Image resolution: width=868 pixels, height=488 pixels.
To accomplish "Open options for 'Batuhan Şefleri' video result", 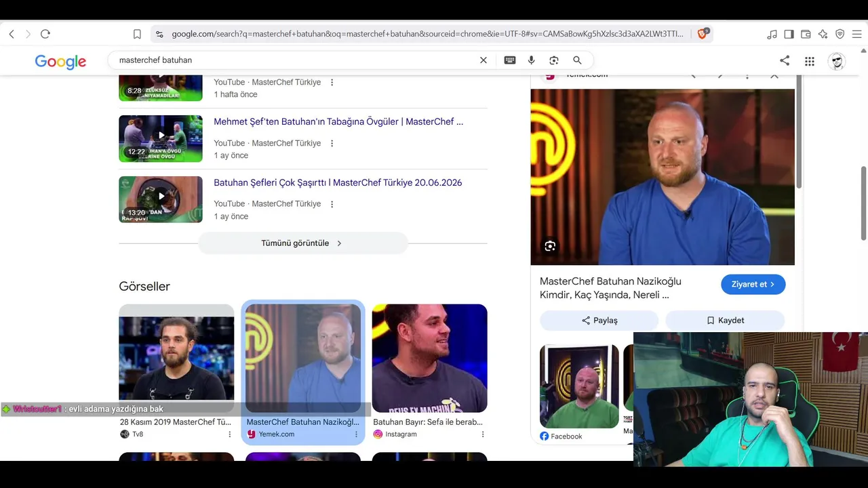I will point(332,203).
